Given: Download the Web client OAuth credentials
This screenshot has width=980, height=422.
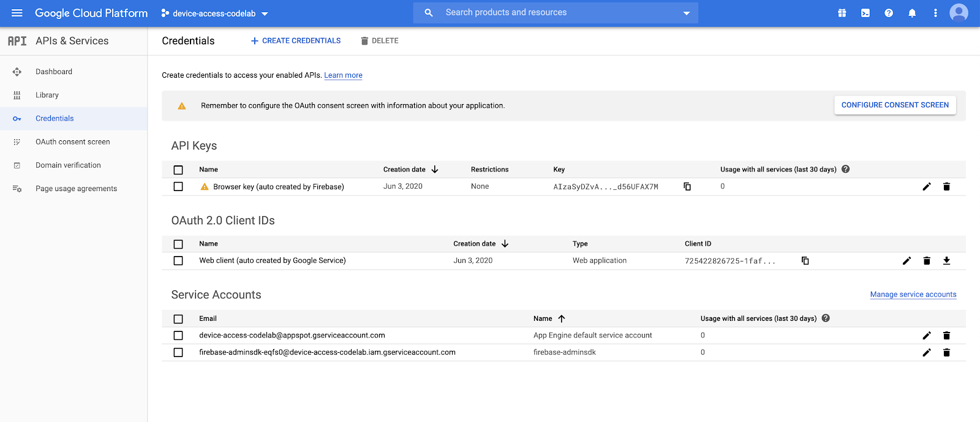Looking at the screenshot, I should click(946, 261).
